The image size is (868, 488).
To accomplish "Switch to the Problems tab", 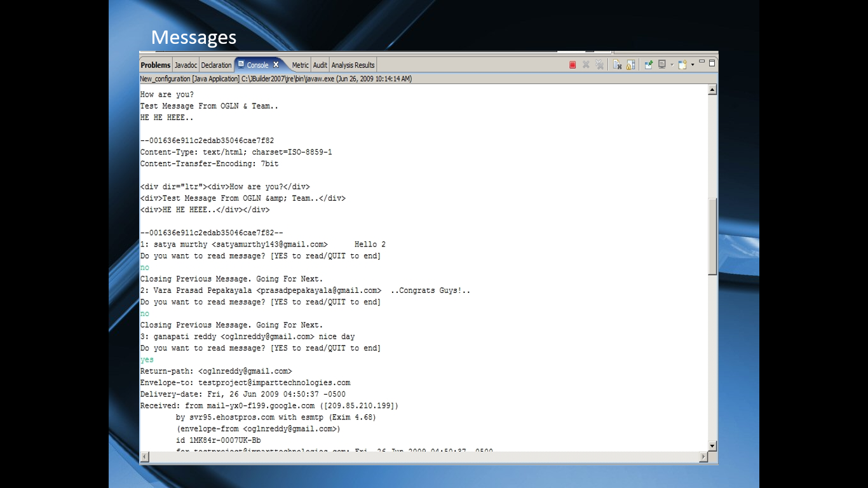I will click(x=155, y=64).
